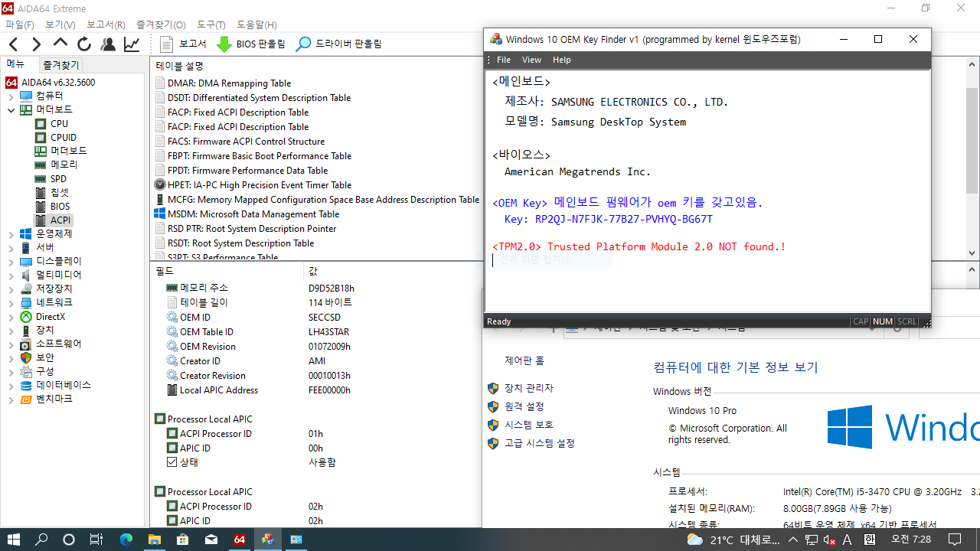Open Microsoft Store from the taskbar
Image resolution: width=980 pixels, height=551 pixels.
tap(182, 540)
